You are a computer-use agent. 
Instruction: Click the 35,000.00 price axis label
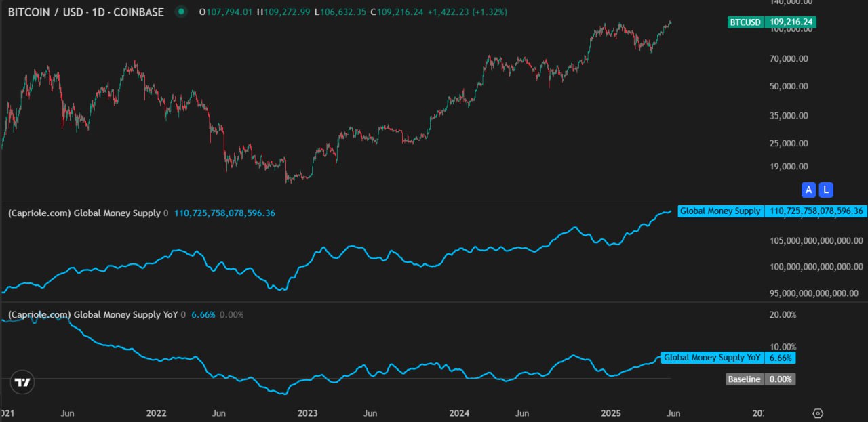[x=787, y=116]
